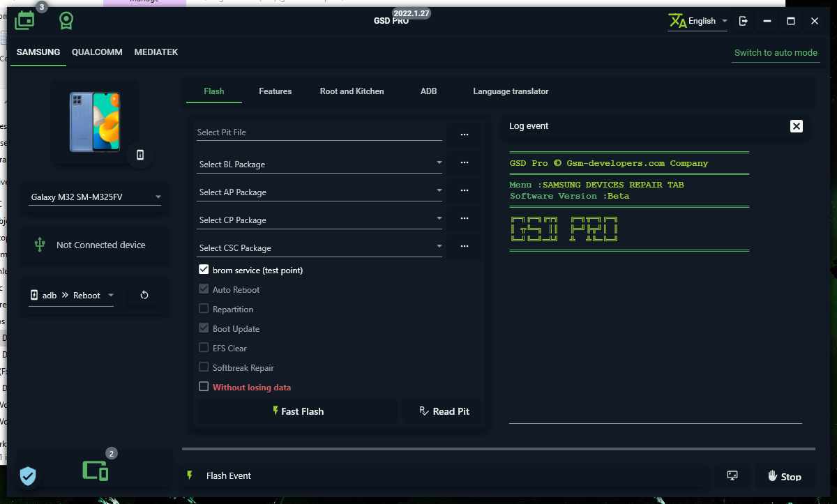Click the Fast Flash button
Viewport: 837px width, 504px height.
(297, 411)
